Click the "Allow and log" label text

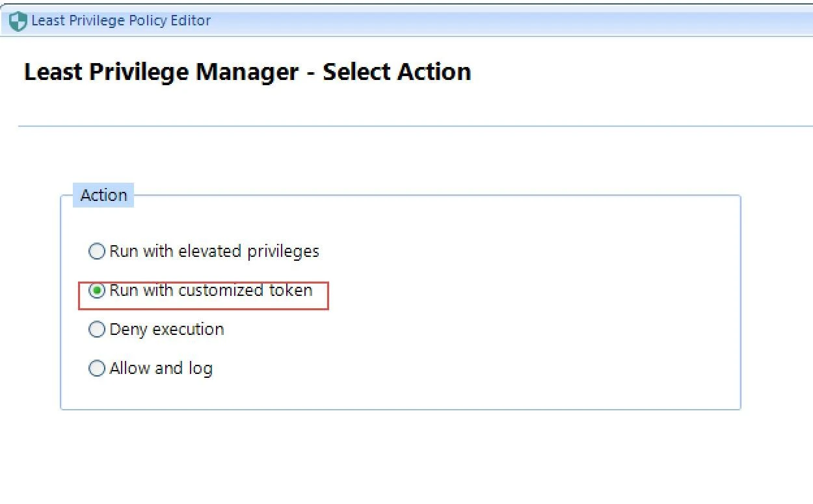coord(161,369)
